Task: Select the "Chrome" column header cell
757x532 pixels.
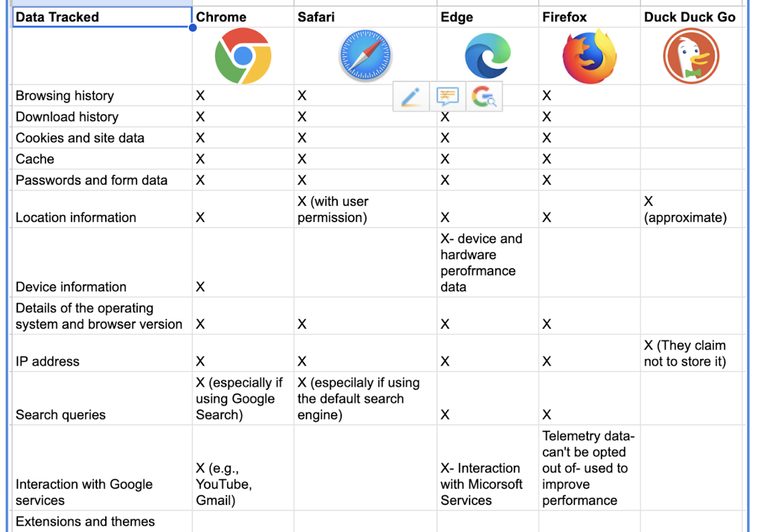Action: coord(242,17)
